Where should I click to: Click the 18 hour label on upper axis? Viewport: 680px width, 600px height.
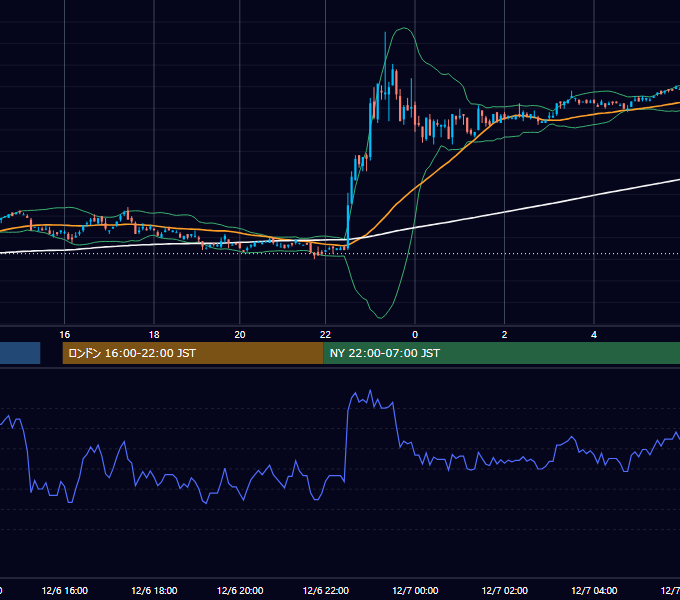154,335
